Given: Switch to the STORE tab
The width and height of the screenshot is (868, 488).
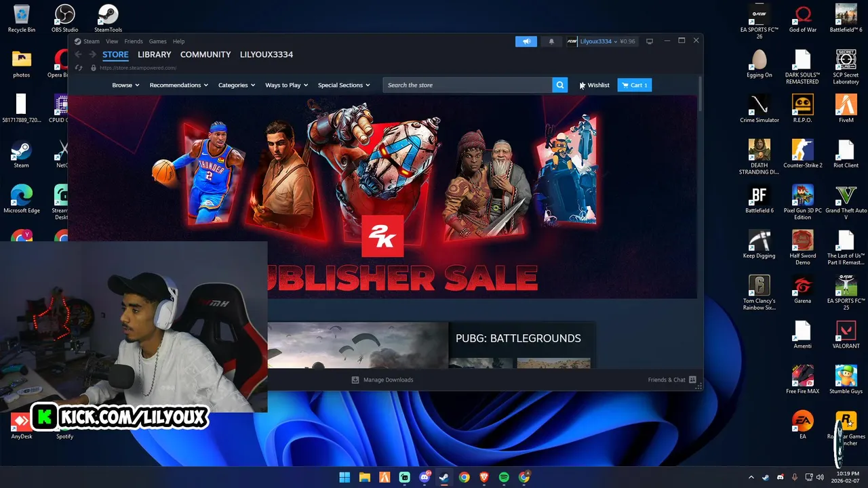Looking at the screenshot, I should point(115,55).
